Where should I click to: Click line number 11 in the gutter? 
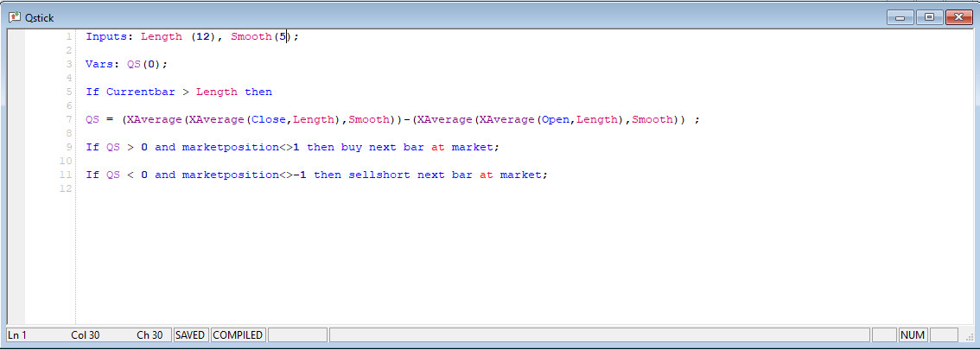coord(66,175)
